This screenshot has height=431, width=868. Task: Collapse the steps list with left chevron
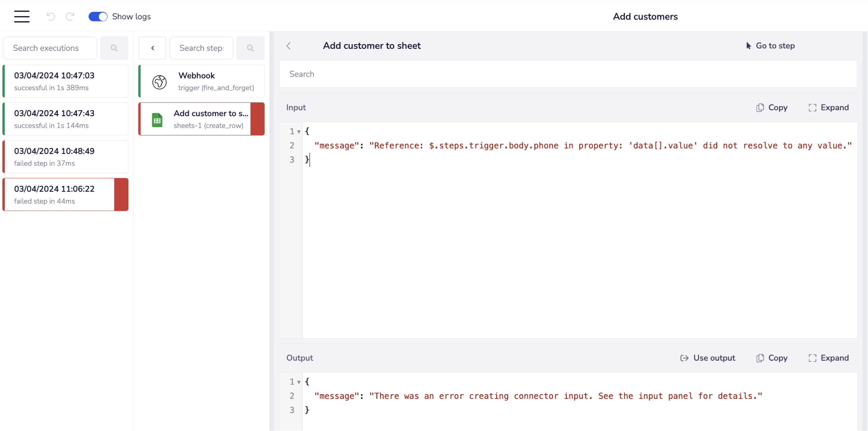[x=153, y=48]
